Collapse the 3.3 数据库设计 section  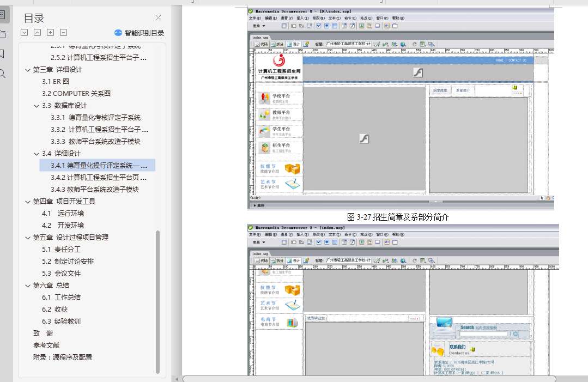pyautogui.click(x=37, y=106)
